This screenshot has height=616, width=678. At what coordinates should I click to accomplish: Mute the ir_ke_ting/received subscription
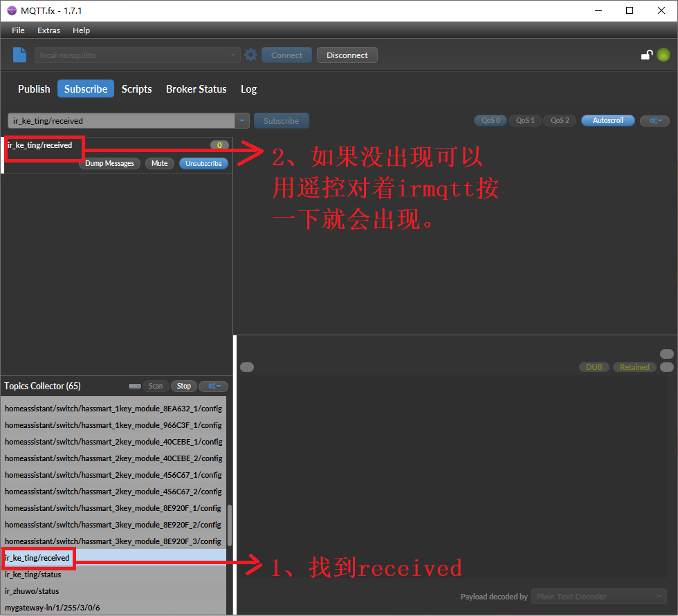160,163
